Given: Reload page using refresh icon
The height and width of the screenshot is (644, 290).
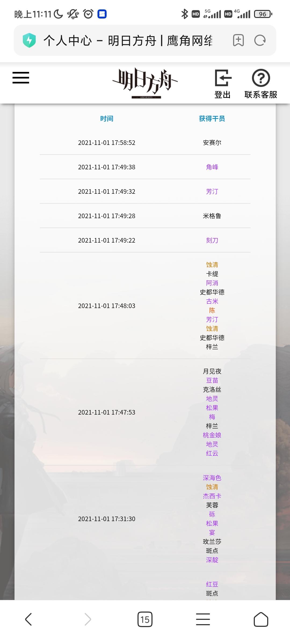Looking at the screenshot, I should (260, 40).
